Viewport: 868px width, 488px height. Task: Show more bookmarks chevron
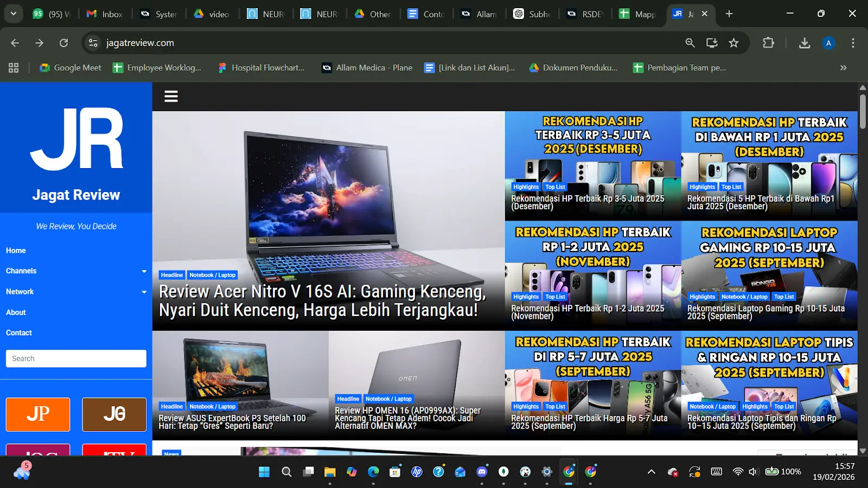843,68
